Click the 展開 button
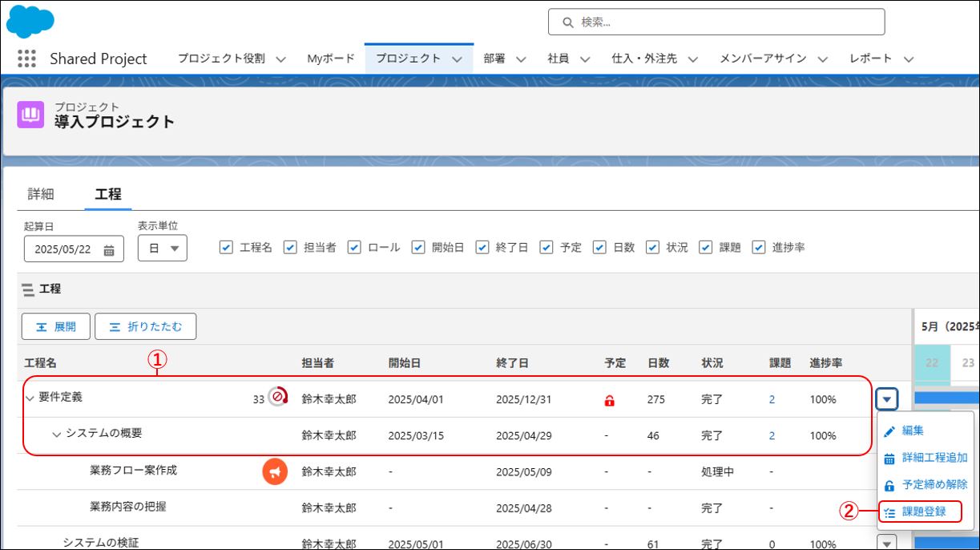This screenshot has width=980, height=550. (55, 326)
